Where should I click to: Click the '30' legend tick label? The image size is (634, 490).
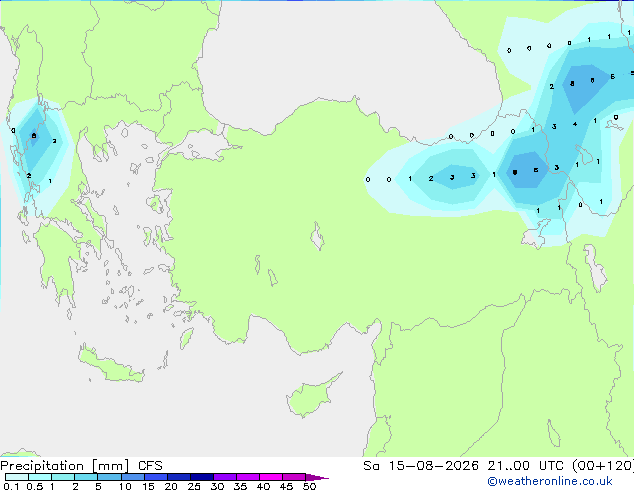click(217, 486)
